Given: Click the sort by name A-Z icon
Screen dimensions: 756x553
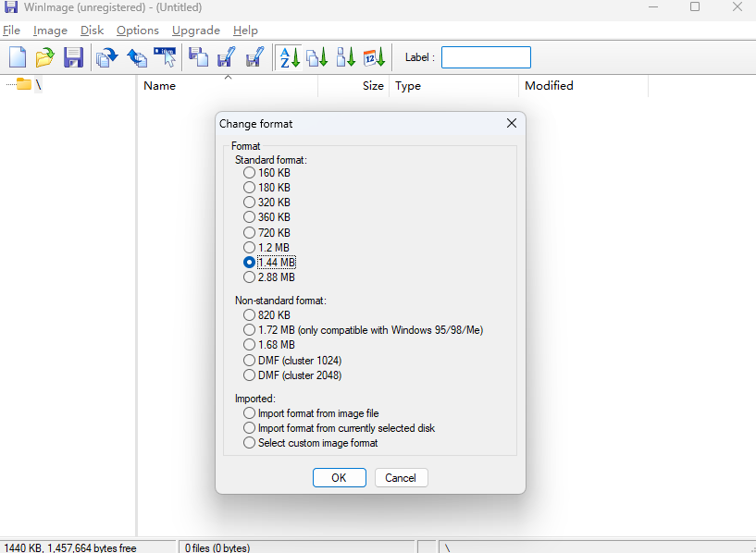Looking at the screenshot, I should [x=289, y=57].
